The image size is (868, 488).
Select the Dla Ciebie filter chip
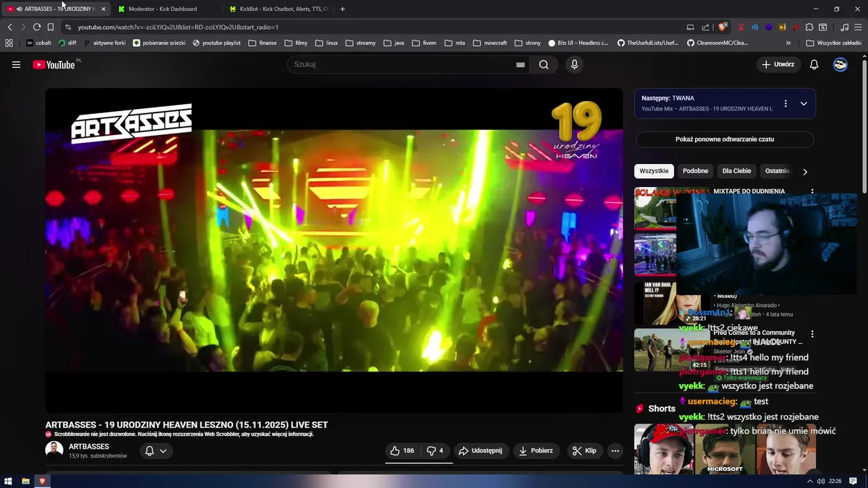[x=736, y=171]
